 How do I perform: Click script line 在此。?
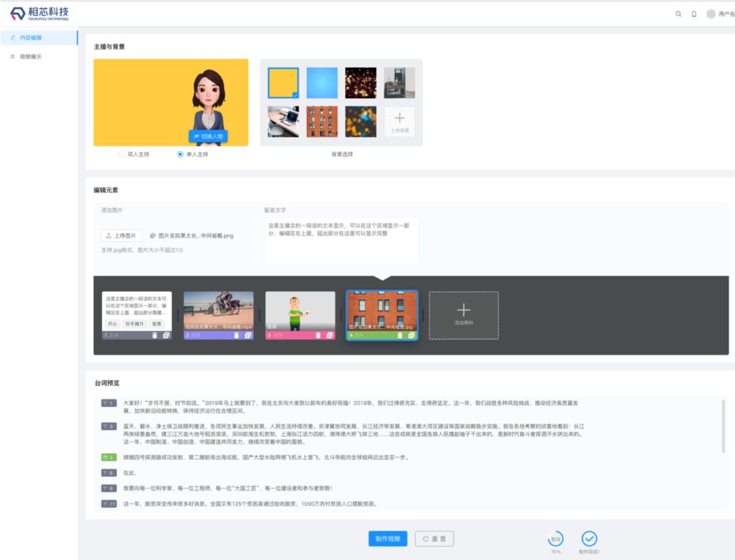tap(130, 473)
